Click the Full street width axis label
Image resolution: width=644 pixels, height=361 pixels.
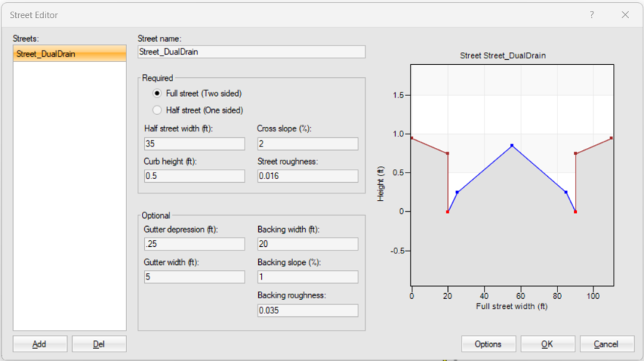coord(512,306)
